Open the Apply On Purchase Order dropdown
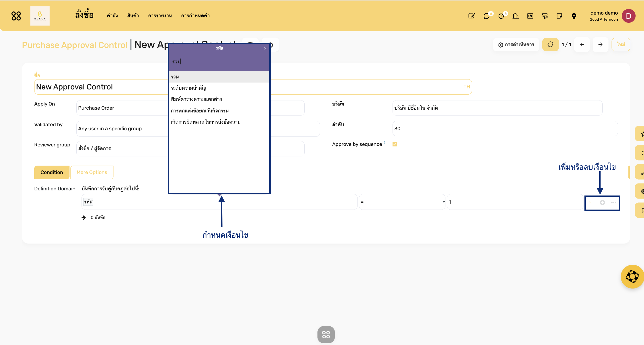The image size is (644, 345). [x=190, y=108]
